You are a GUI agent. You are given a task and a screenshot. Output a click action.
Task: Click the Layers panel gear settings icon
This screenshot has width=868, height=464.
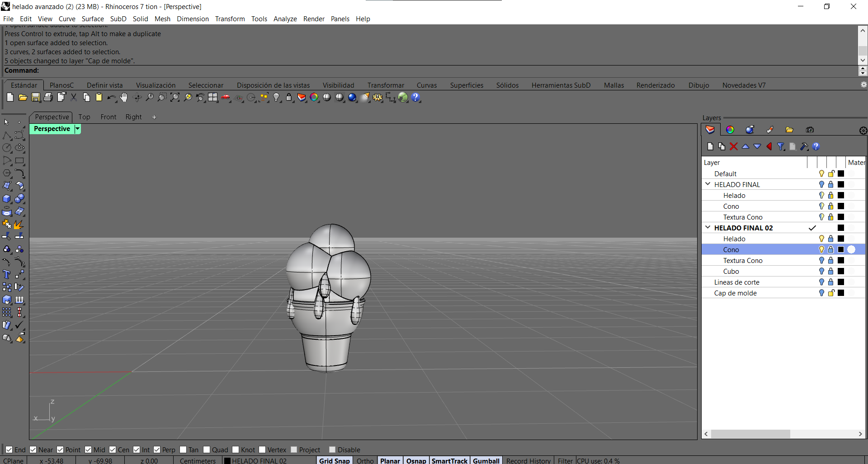(863, 131)
